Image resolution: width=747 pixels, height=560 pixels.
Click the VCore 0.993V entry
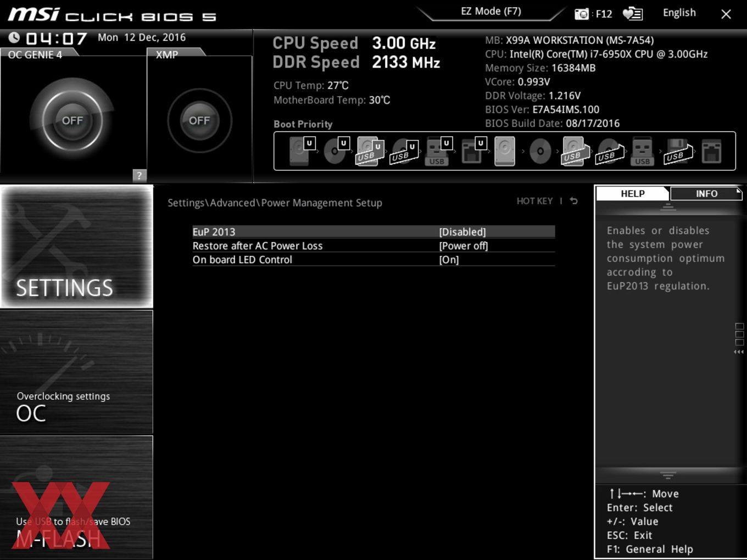(517, 82)
